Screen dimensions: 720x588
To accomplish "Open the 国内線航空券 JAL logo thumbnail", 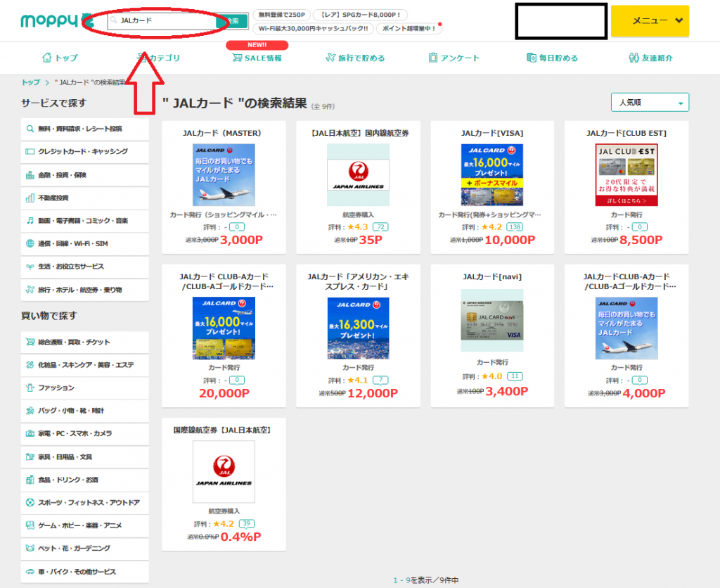I will click(358, 174).
